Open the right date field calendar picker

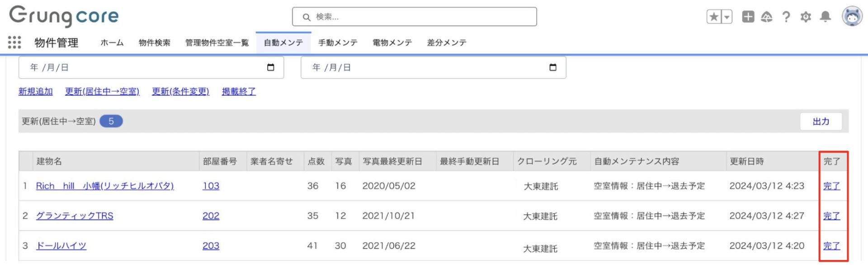coord(552,67)
